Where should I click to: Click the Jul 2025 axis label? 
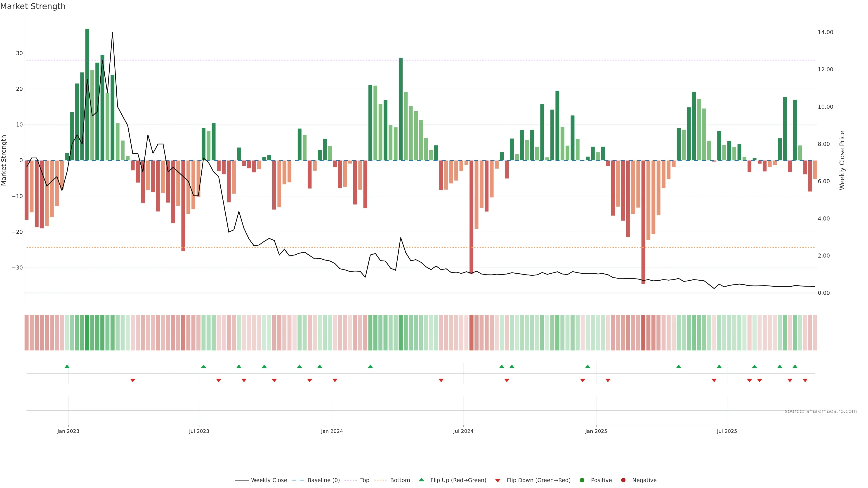pyautogui.click(x=727, y=431)
